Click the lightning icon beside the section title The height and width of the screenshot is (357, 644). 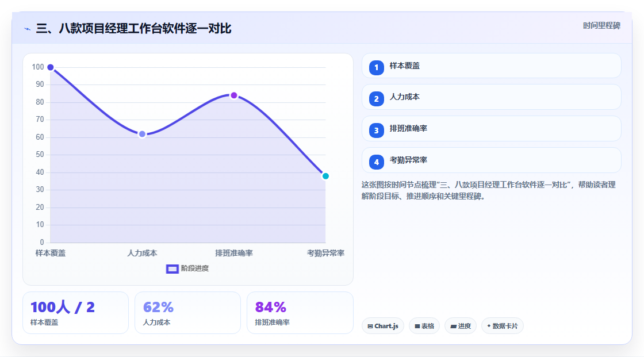click(x=28, y=29)
